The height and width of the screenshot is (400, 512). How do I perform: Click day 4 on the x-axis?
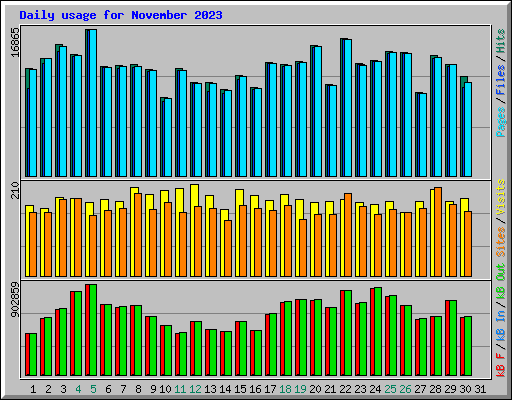pos(78,389)
